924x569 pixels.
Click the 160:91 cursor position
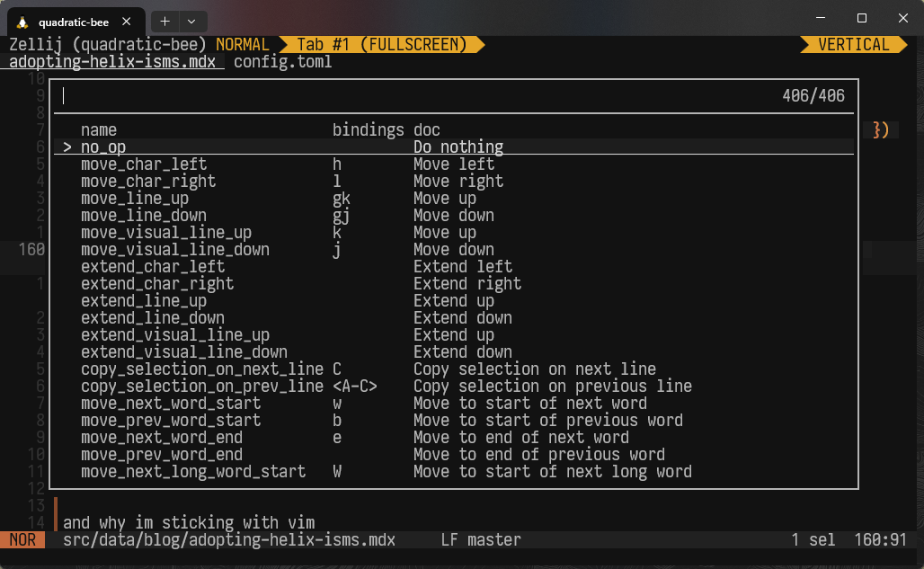pos(880,539)
